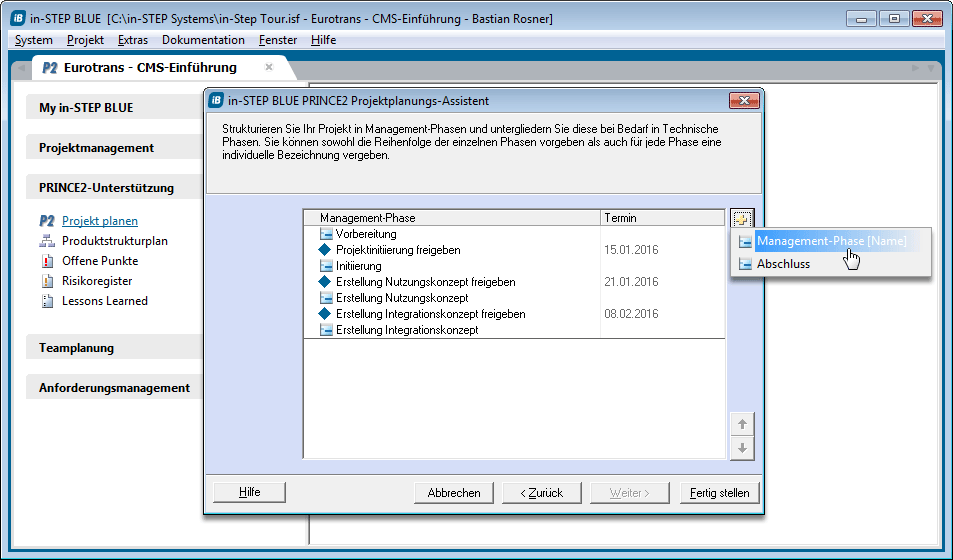The image size is (953, 560).
Task: Click the move phase down arrow
Action: [742, 448]
